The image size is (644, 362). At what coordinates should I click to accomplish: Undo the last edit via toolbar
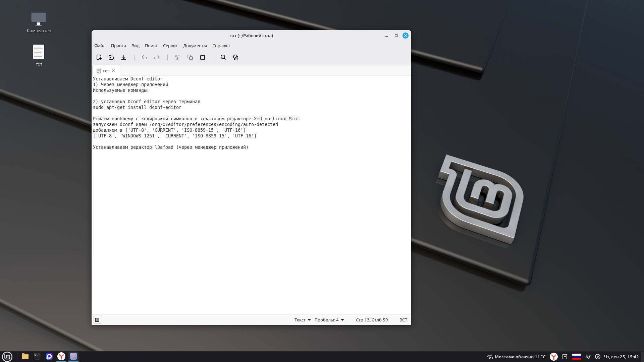145,57
